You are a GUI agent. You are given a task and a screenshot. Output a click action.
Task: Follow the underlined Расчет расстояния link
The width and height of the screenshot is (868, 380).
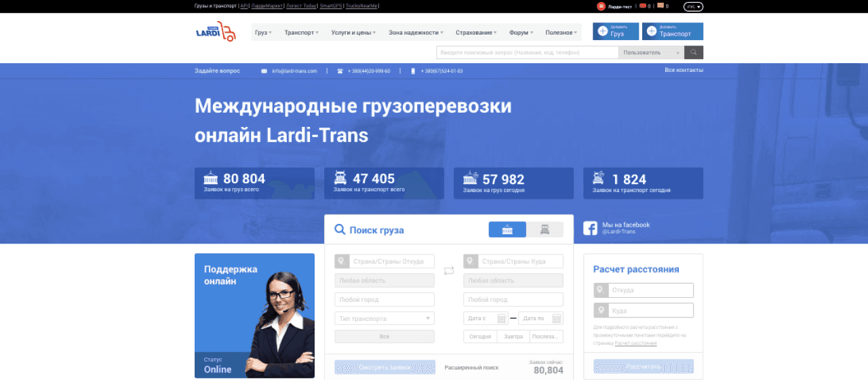pyautogui.click(x=635, y=343)
